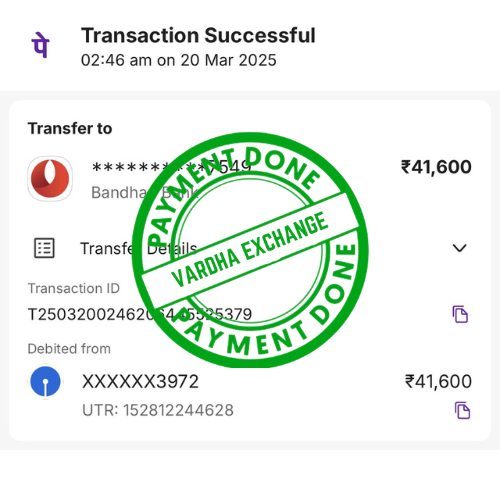Click the Transaction Successful heading
Viewport: 500px width, 500px height.
(198, 36)
